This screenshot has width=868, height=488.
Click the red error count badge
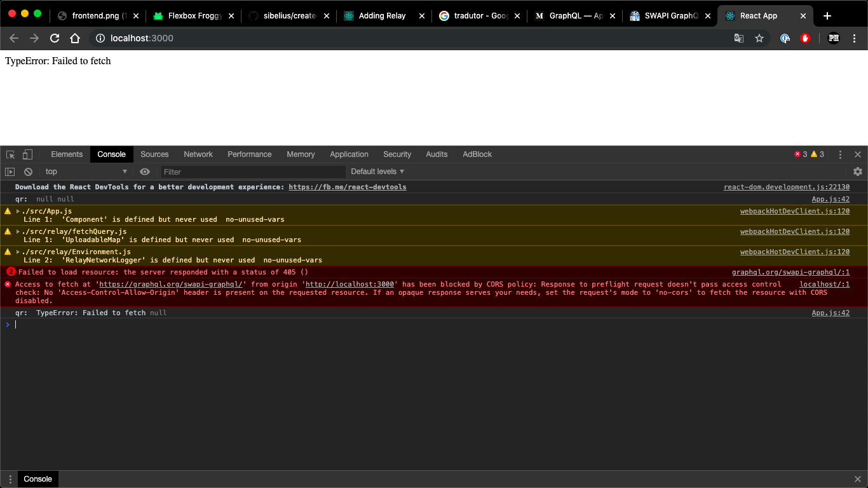click(x=801, y=154)
